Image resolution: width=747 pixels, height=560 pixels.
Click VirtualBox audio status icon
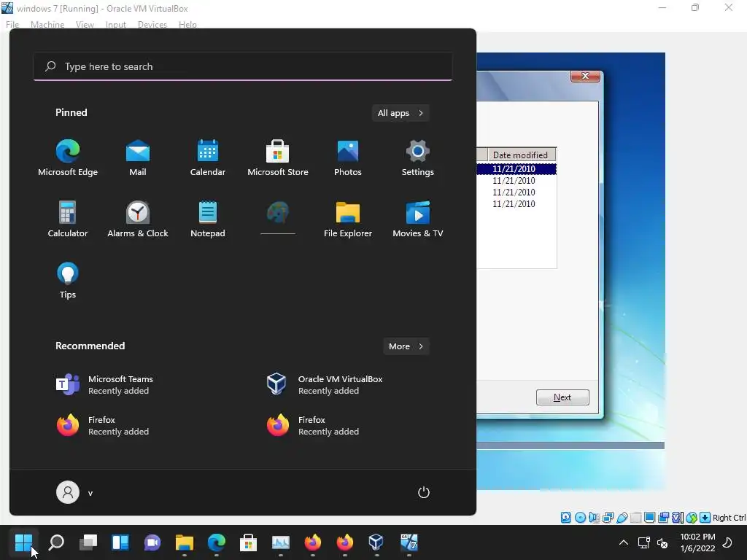tap(594, 518)
